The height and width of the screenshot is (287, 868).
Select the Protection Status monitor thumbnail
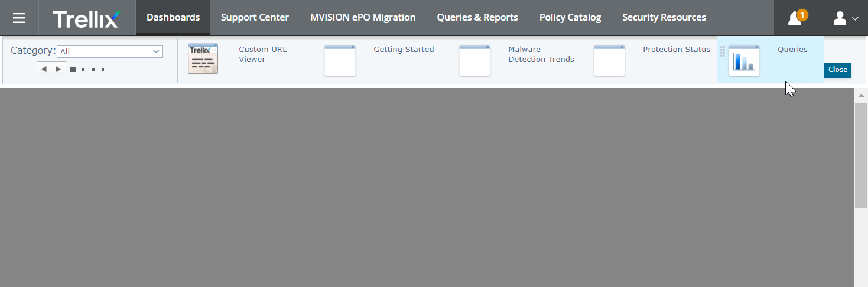609,61
